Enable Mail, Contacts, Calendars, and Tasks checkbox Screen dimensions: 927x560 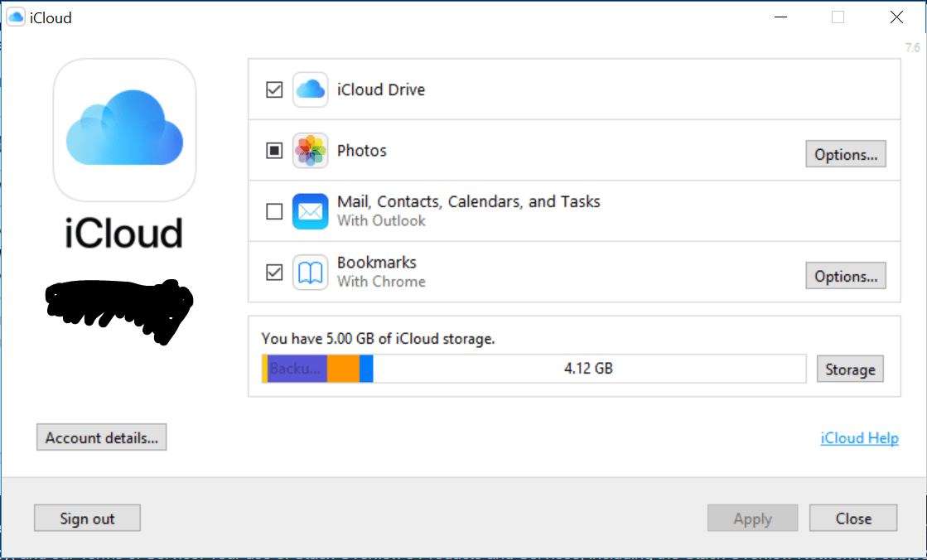pyautogui.click(x=274, y=211)
